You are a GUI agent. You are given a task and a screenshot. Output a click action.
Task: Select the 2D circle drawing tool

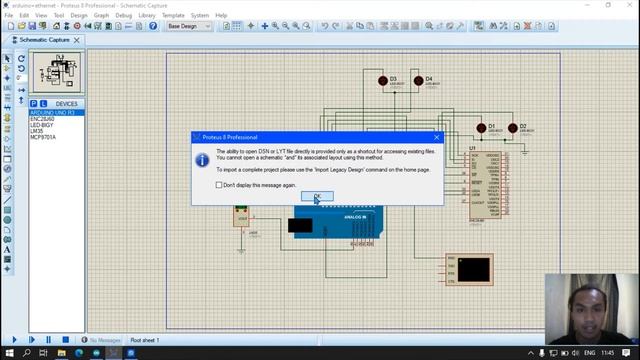pos(7,220)
